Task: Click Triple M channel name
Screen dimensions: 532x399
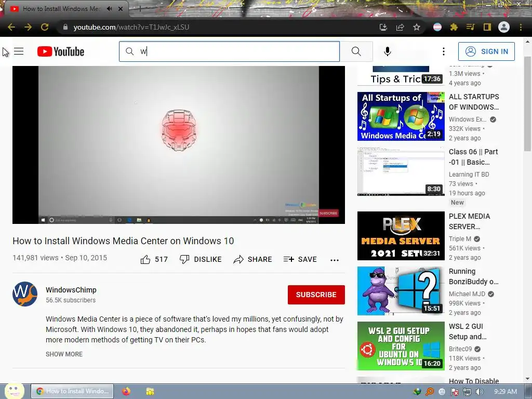Action: [460, 239]
